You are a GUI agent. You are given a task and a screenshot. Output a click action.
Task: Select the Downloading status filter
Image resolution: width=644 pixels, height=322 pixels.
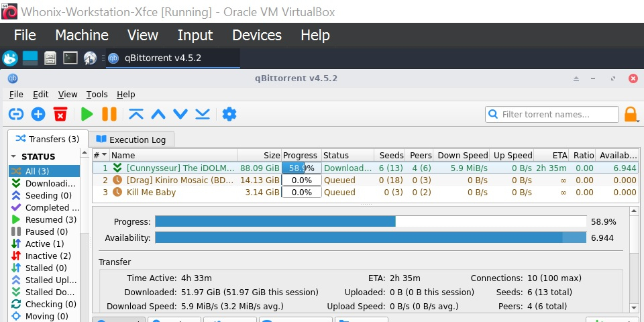click(x=44, y=183)
